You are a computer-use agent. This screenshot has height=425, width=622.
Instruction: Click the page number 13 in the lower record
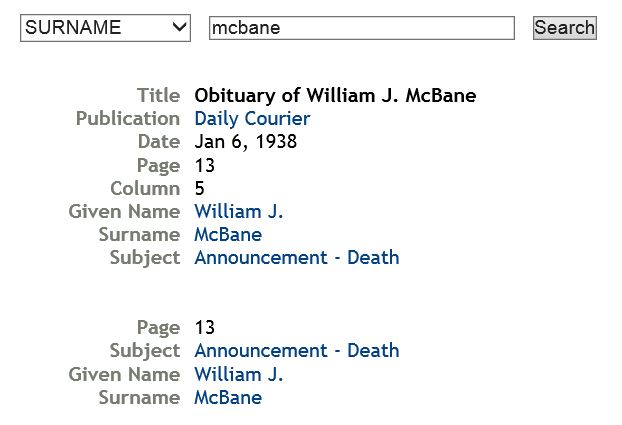(x=204, y=328)
